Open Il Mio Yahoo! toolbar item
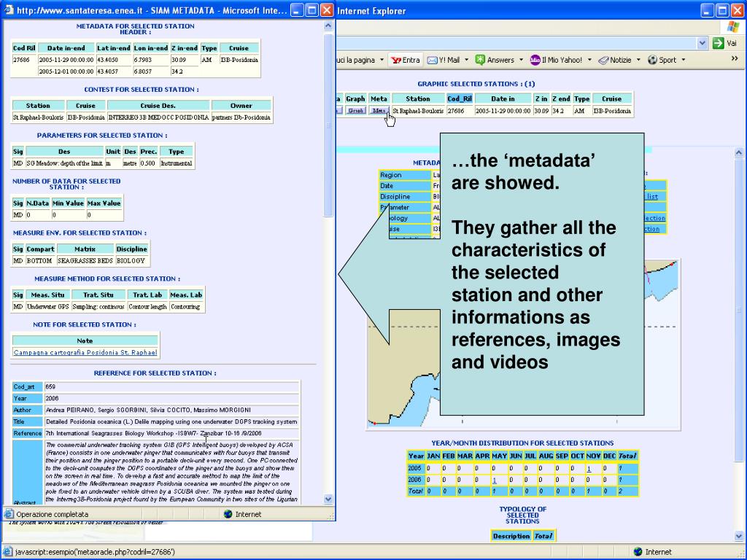 point(556,60)
